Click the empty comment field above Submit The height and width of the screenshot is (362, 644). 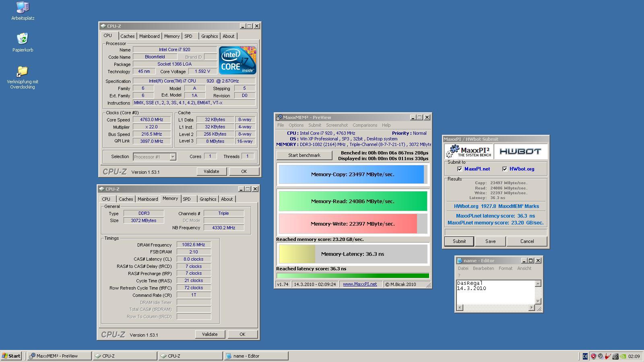[x=495, y=232]
